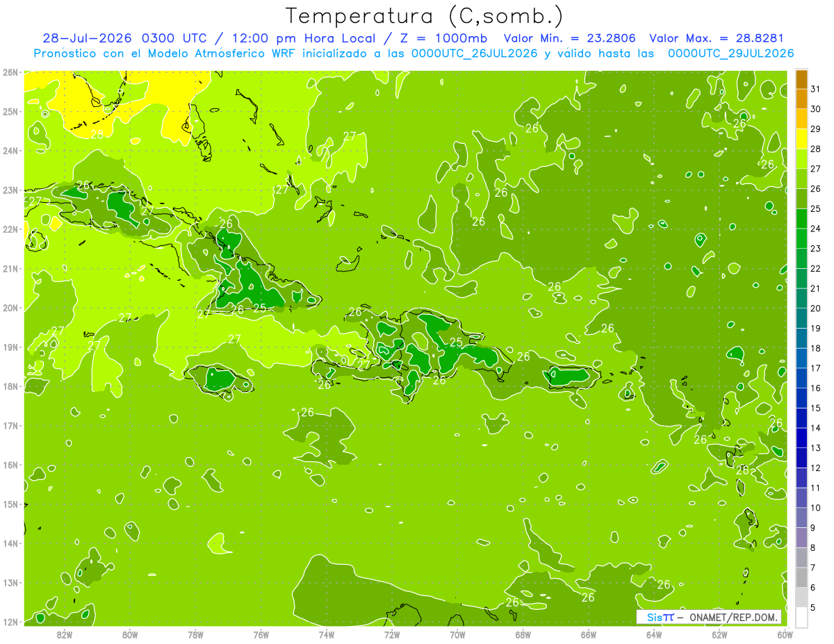This screenshot has height=644, width=834.
Task: Click the color scale label '16'
Action: pyautogui.click(x=816, y=388)
